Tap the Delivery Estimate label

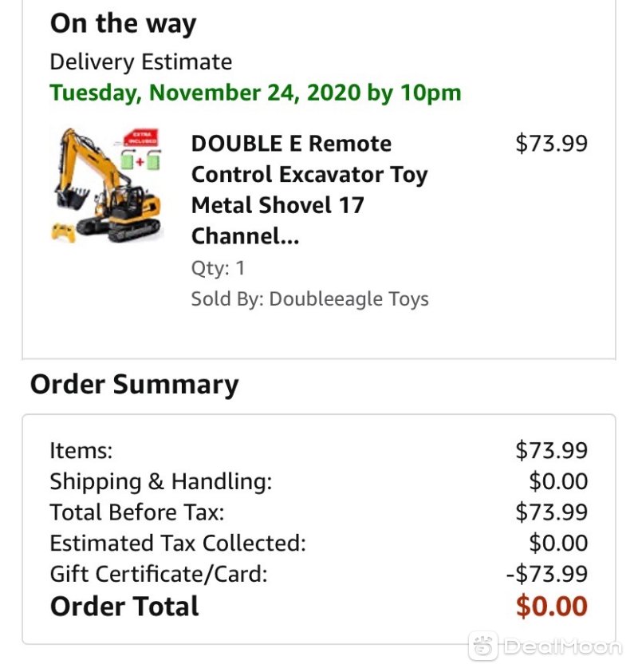tap(141, 61)
